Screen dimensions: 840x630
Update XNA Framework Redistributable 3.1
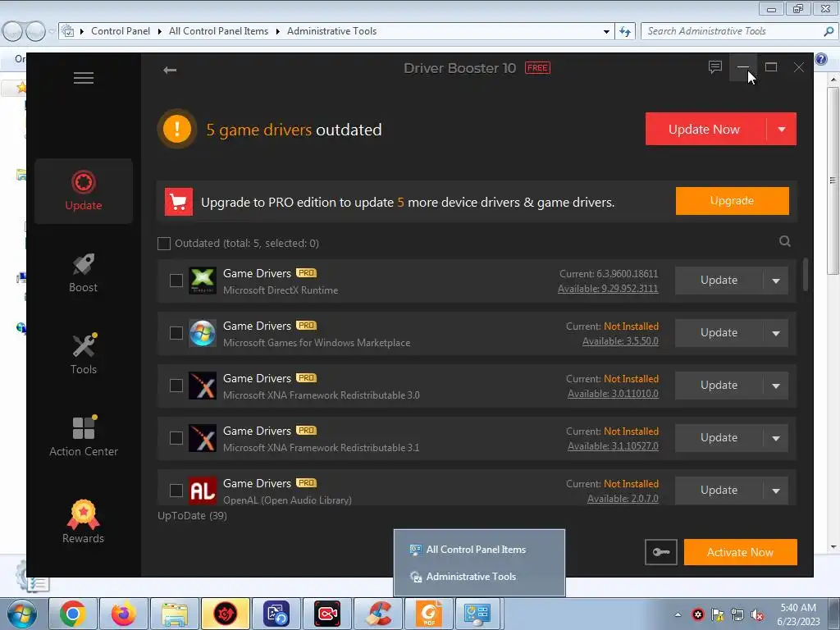tap(719, 438)
